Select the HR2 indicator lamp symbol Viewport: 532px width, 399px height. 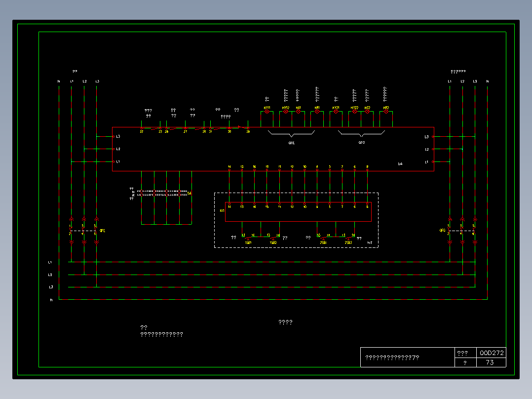(x=386, y=112)
